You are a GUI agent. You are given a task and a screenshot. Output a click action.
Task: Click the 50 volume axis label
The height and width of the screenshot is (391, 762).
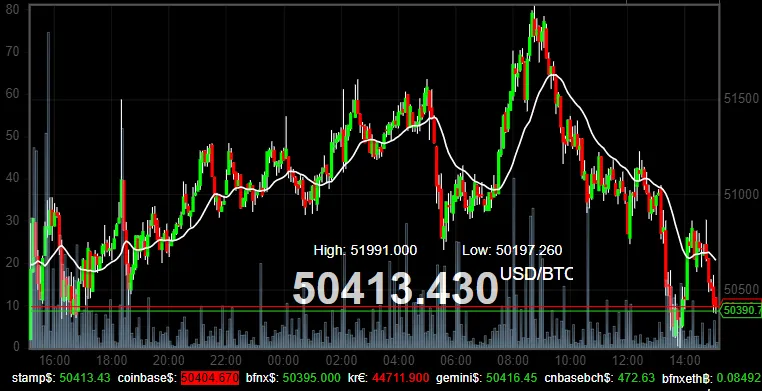13,136
